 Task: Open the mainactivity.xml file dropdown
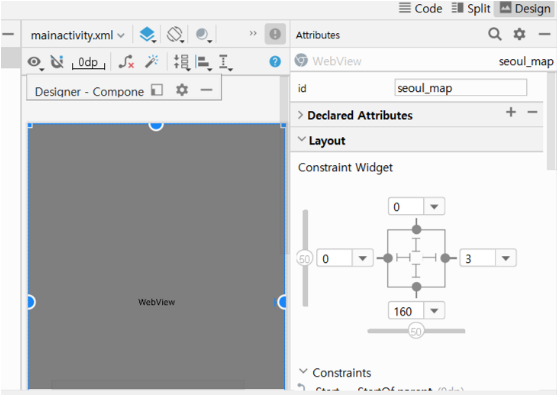coord(77,35)
